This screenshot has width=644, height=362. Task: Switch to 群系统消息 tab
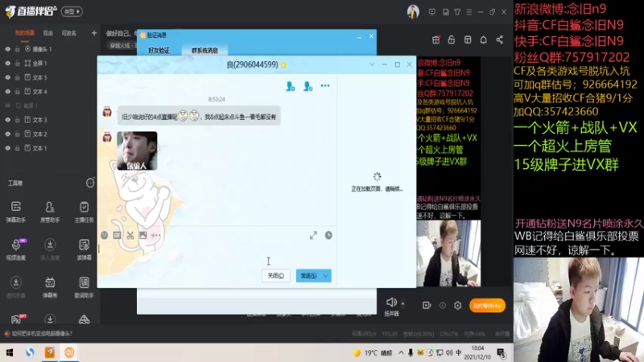204,51
